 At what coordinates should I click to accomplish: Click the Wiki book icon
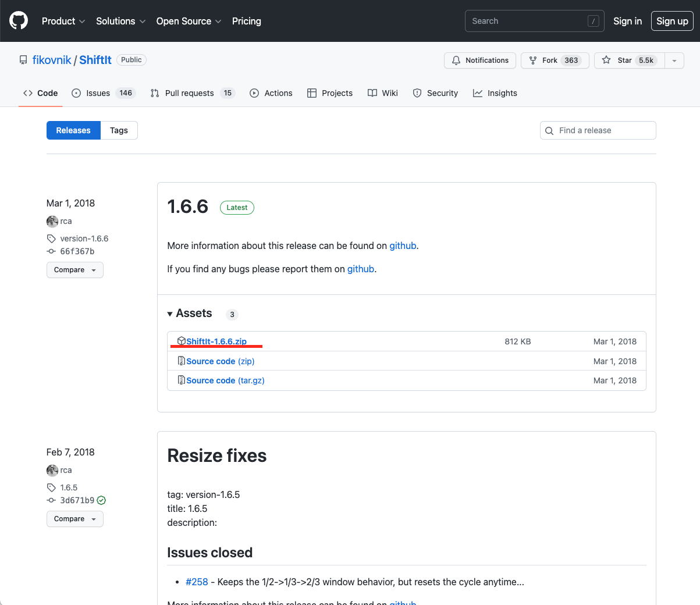click(372, 93)
